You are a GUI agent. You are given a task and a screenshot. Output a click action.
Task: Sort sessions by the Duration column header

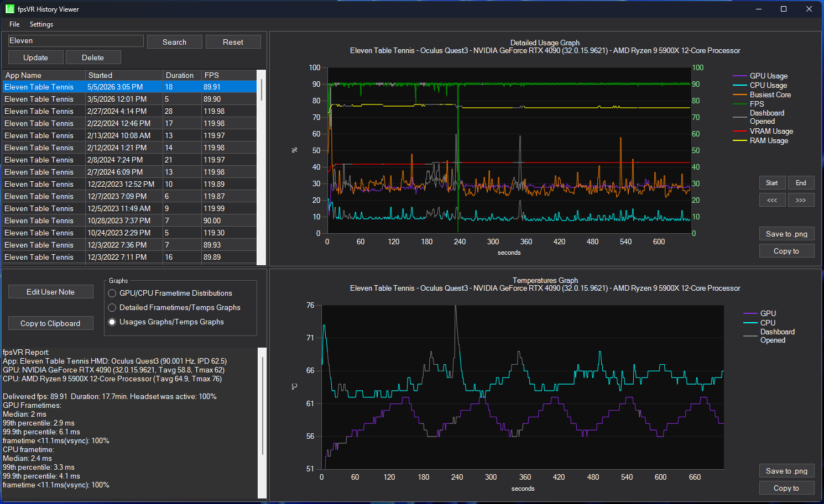182,75
